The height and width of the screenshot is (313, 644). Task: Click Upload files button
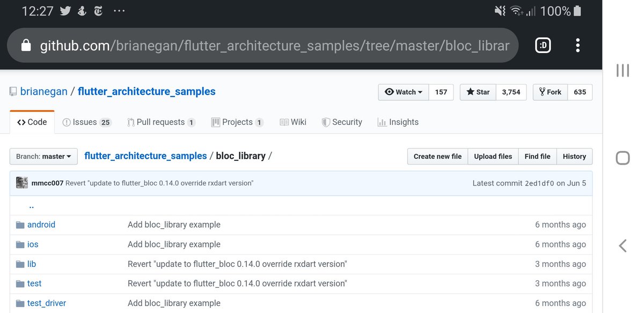(x=493, y=156)
